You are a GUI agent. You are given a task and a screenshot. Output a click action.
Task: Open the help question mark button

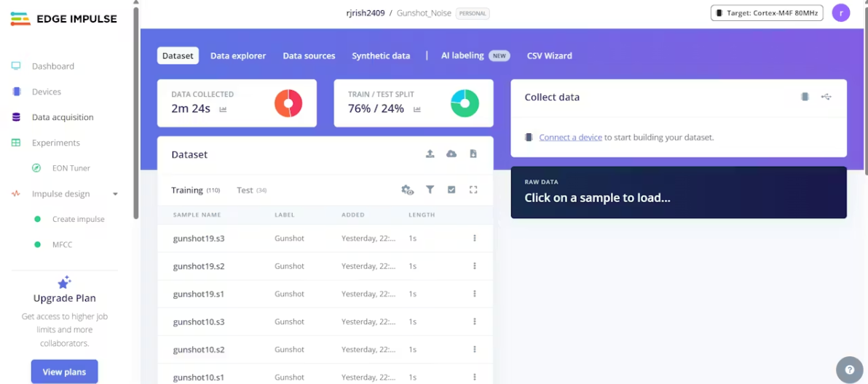[850, 369]
